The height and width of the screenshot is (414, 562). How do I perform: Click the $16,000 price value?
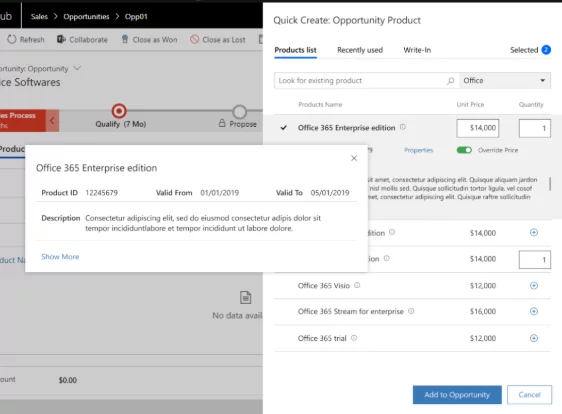(x=483, y=311)
